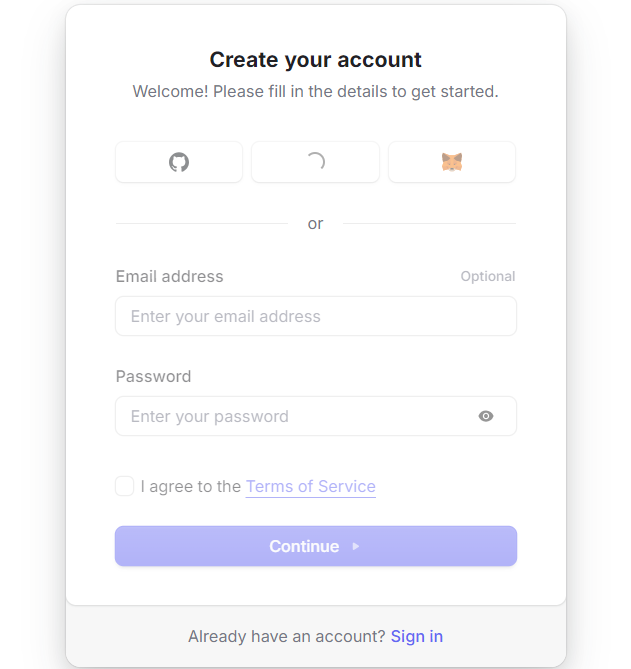The image size is (631, 669).
Task: Click the arrow icon inside Continue
Action: (355, 547)
